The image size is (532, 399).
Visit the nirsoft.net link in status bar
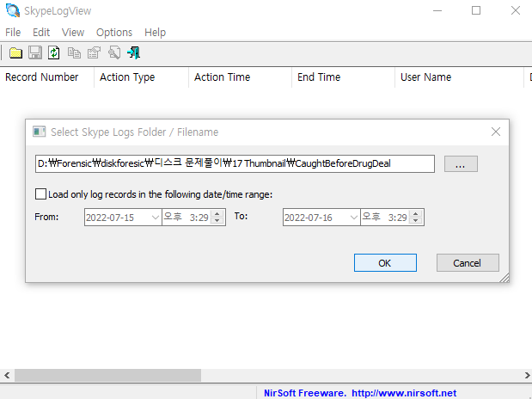[x=404, y=393]
